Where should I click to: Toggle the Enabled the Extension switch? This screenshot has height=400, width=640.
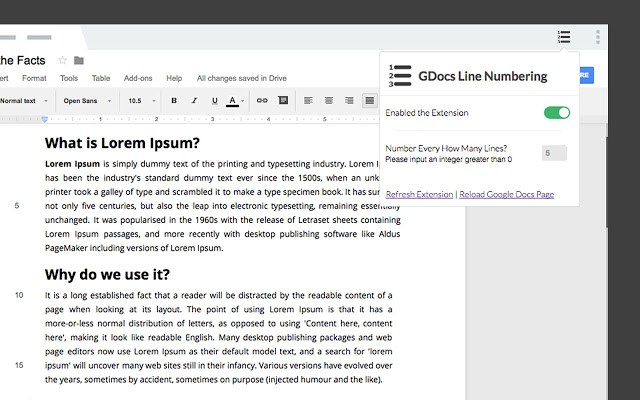tap(556, 113)
